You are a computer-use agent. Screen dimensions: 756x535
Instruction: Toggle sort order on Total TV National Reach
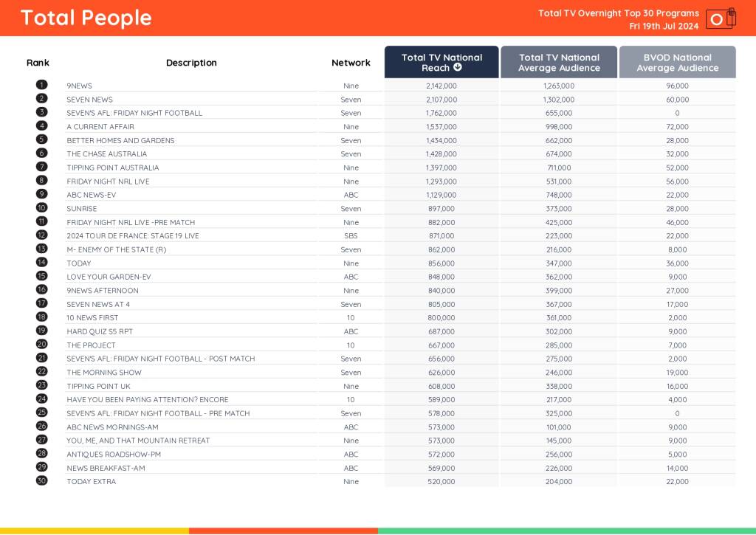click(x=441, y=62)
